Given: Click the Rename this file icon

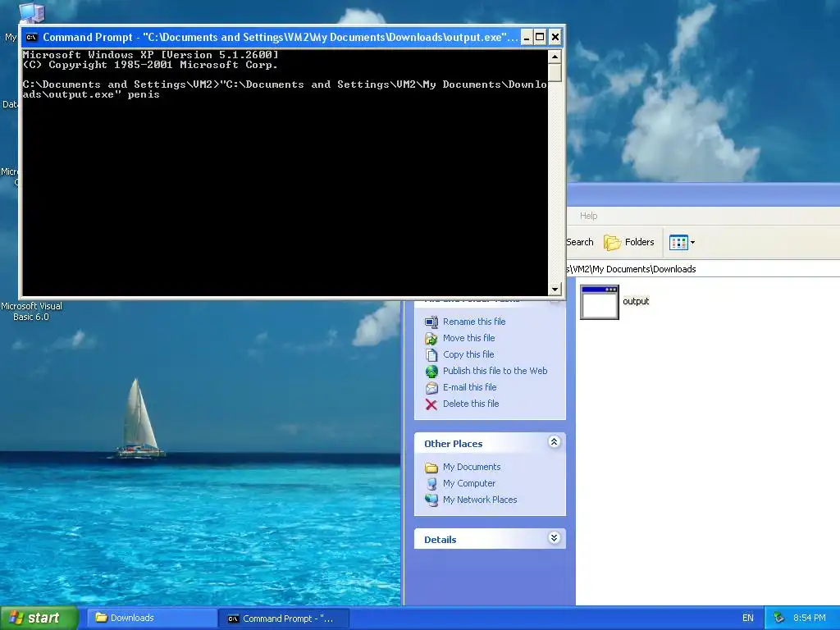Looking at the screenshot, I should [431, 322].
